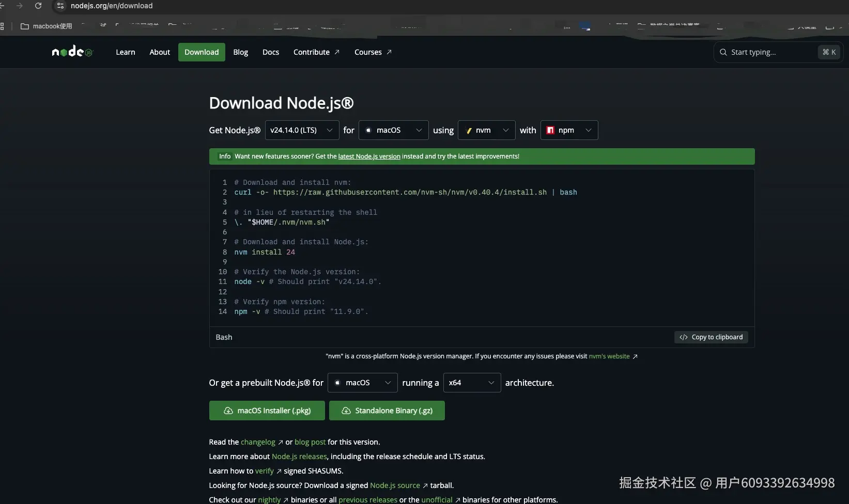The width and height of the screenshot is (849, 504).
Task: Open the Contribute external link
Action: (316, 52)
